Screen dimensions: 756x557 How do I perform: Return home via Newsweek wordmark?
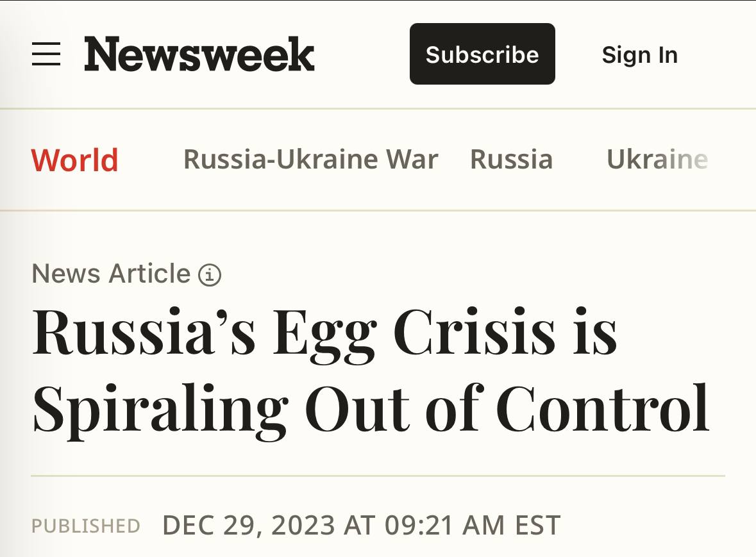(x=199, y=54)
